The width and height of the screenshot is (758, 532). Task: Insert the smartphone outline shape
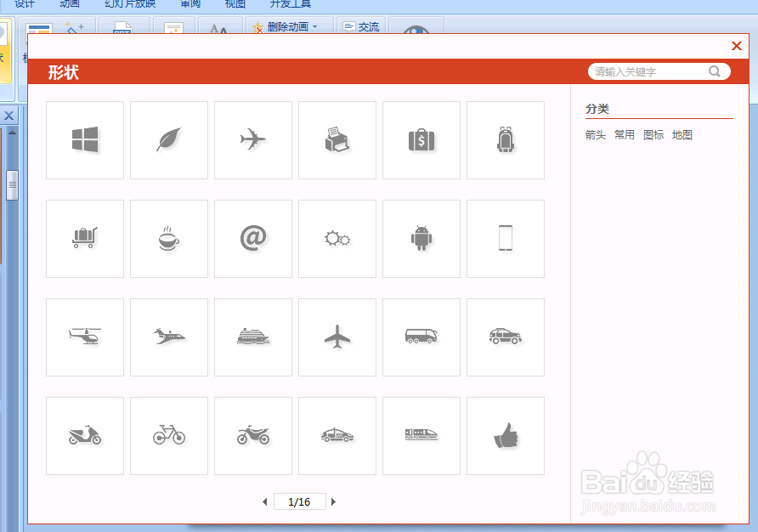[506, 239]
